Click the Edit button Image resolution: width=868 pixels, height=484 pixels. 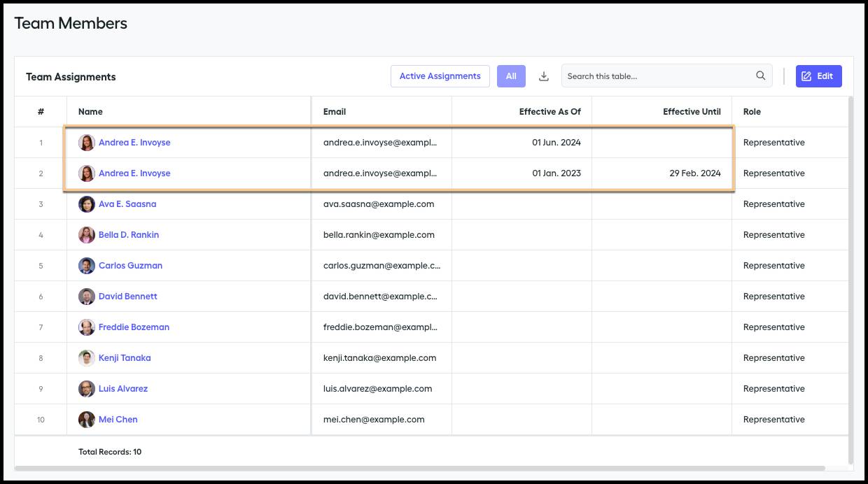click(819, 76)
